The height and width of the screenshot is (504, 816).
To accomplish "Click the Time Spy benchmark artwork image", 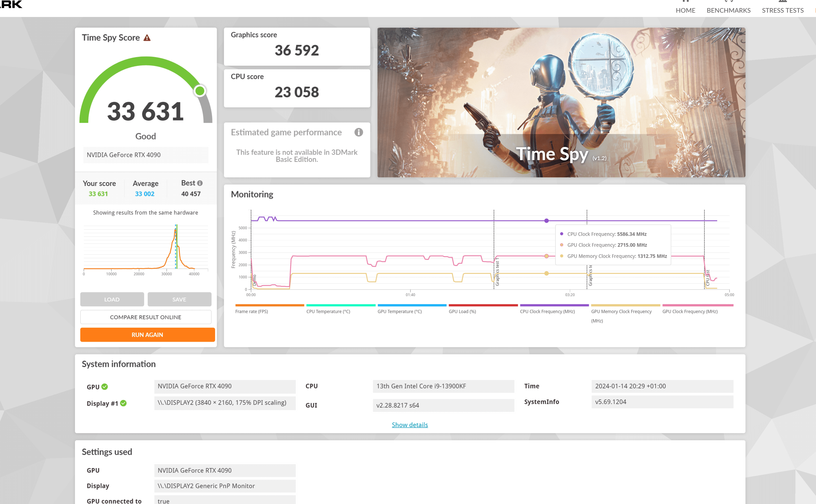I will [x=561, y=102].
